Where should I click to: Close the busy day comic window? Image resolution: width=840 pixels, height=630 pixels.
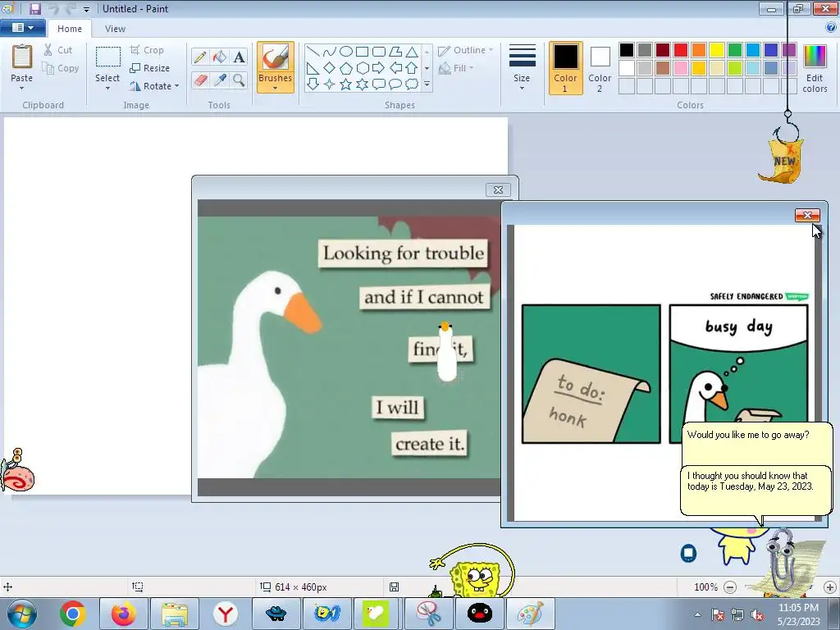click(x=807, y=216)
